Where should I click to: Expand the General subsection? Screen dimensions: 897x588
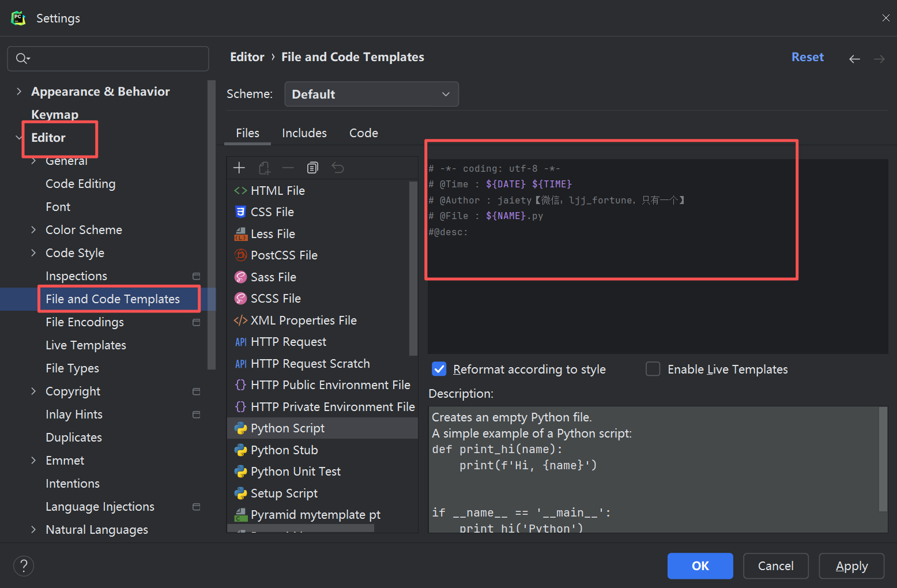pyautogui.click(x=33, y=161)
